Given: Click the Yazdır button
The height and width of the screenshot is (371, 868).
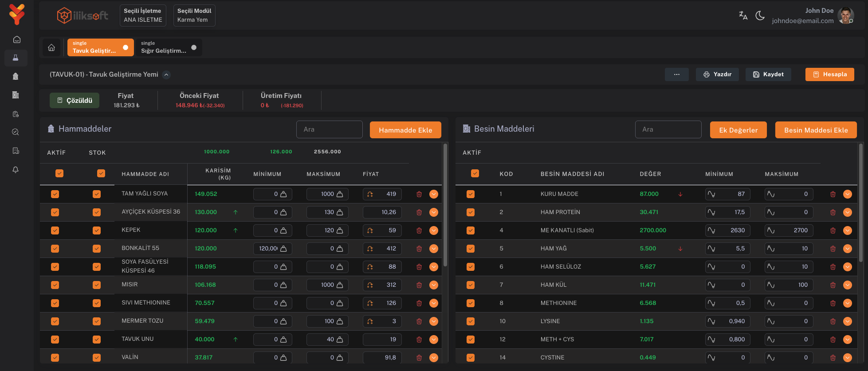Looking at the screenshot, I should pos(717,74).
